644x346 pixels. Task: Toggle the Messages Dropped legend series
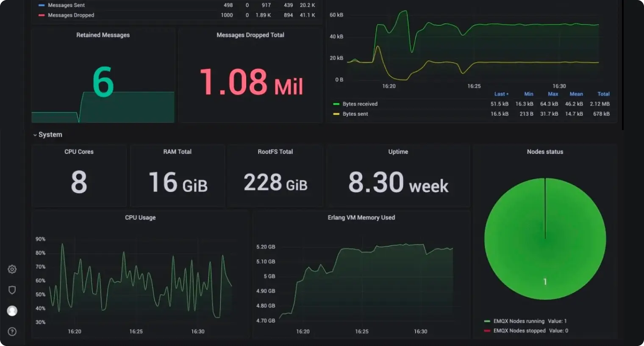pyautogui.click(x=71, y=15)
